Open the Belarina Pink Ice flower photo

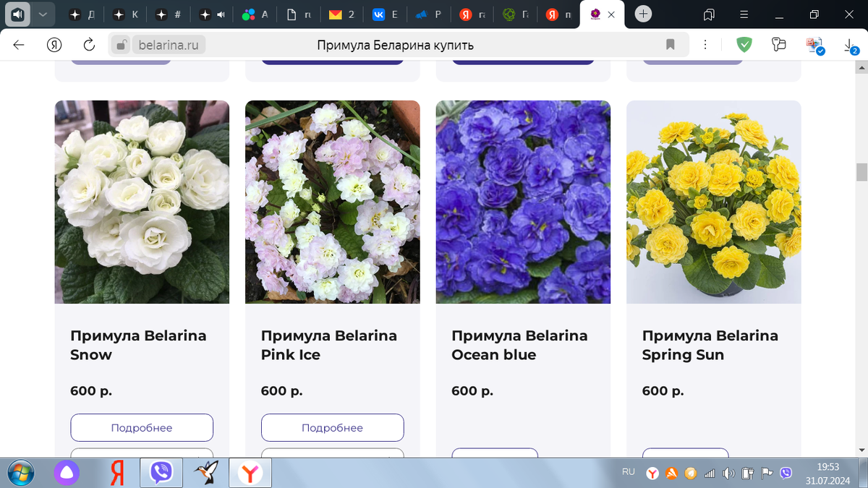(x=333, y=202)
